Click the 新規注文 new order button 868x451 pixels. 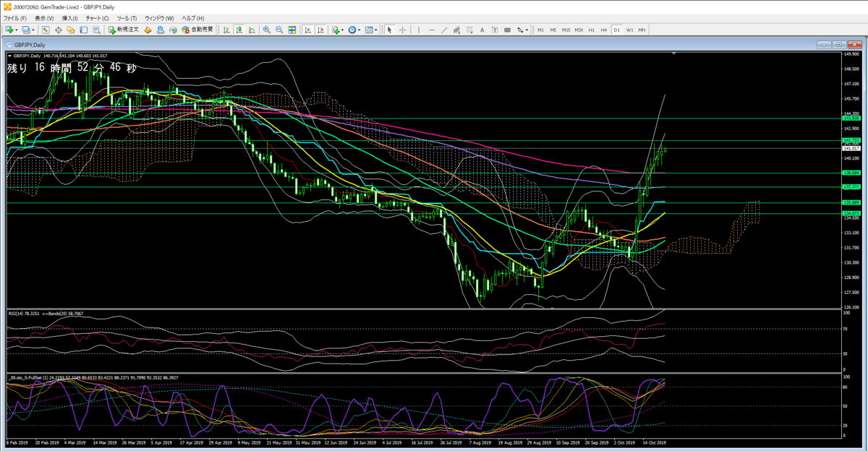(x=123, y=30)
